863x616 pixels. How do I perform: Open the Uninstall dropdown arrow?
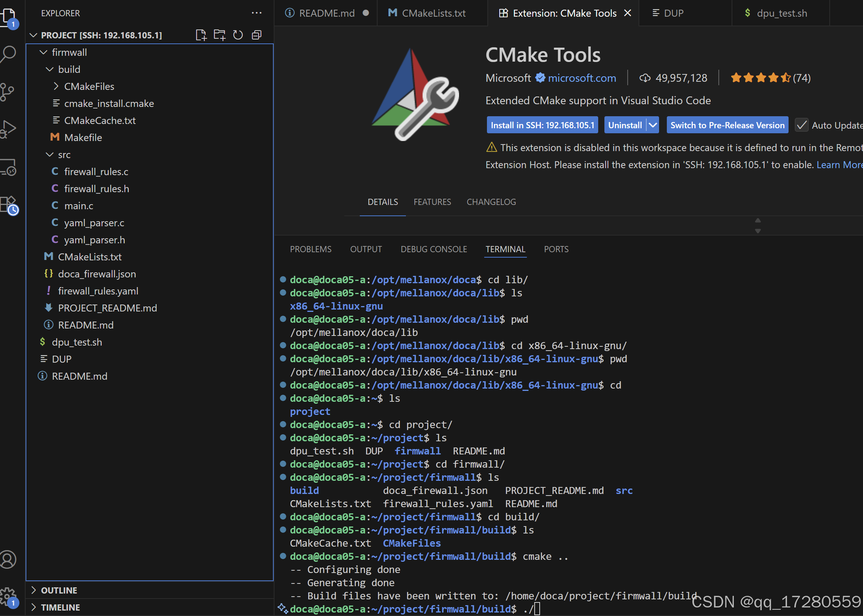pos(653,125)
